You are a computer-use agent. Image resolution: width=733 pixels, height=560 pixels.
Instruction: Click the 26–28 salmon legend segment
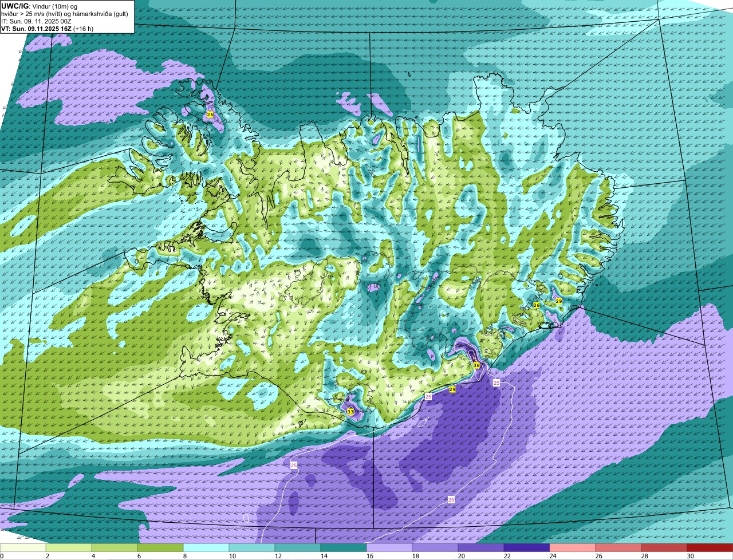(618, 548)
